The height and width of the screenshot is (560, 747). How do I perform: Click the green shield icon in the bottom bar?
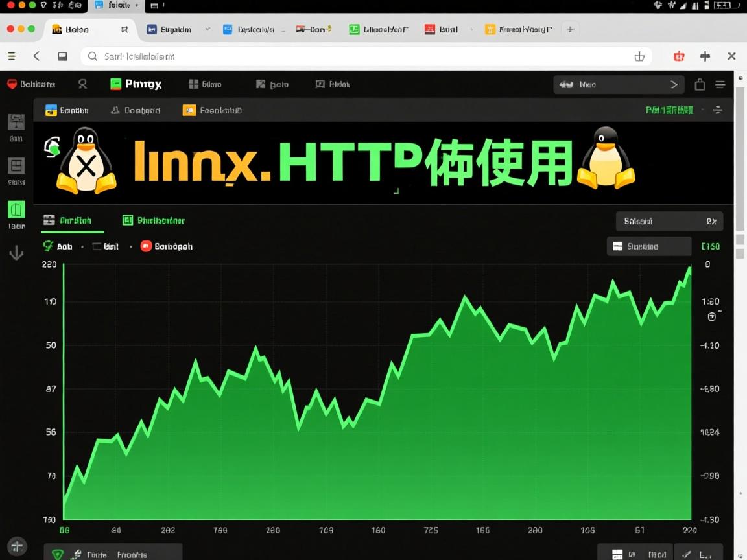click(58, 554)
